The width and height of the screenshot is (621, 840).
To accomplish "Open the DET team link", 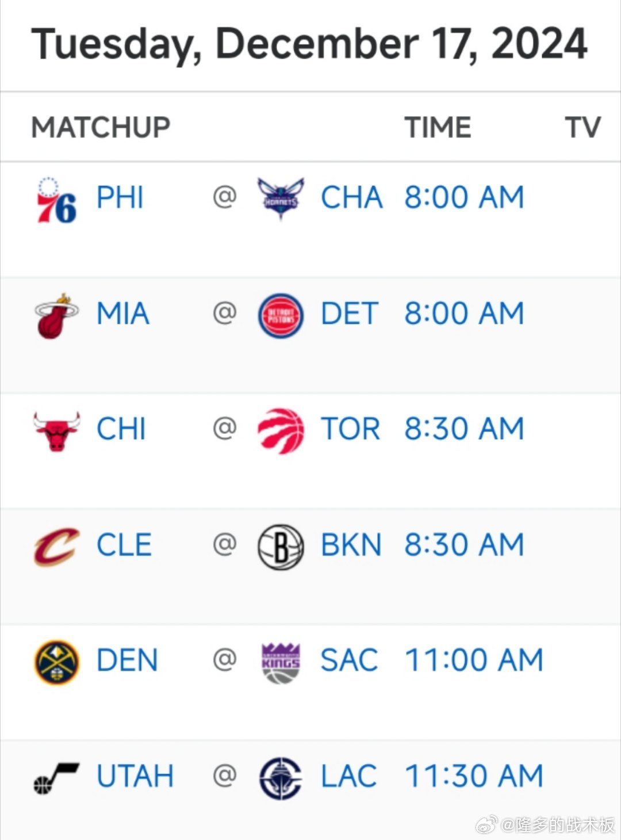I will [x=350, y=314].
